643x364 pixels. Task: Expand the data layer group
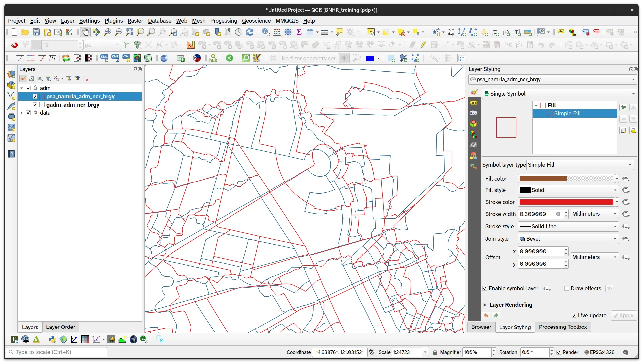[22, 113]
